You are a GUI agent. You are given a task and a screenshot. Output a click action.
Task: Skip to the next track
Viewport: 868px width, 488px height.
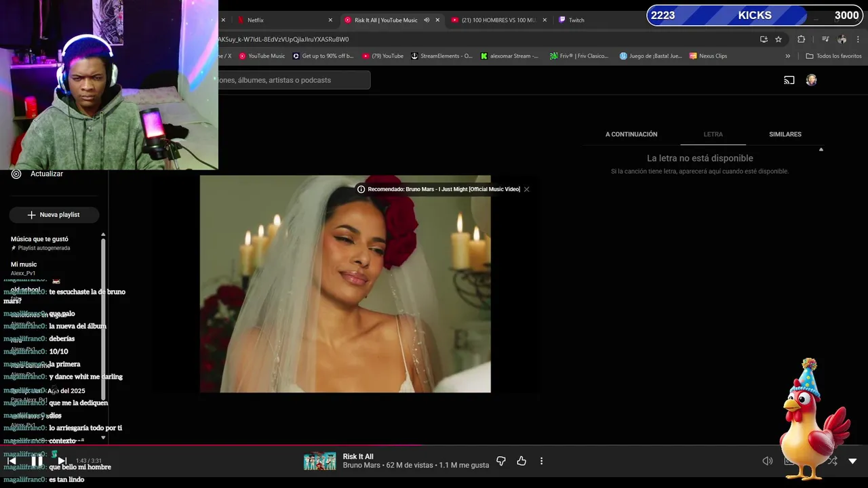coord(62,461)
